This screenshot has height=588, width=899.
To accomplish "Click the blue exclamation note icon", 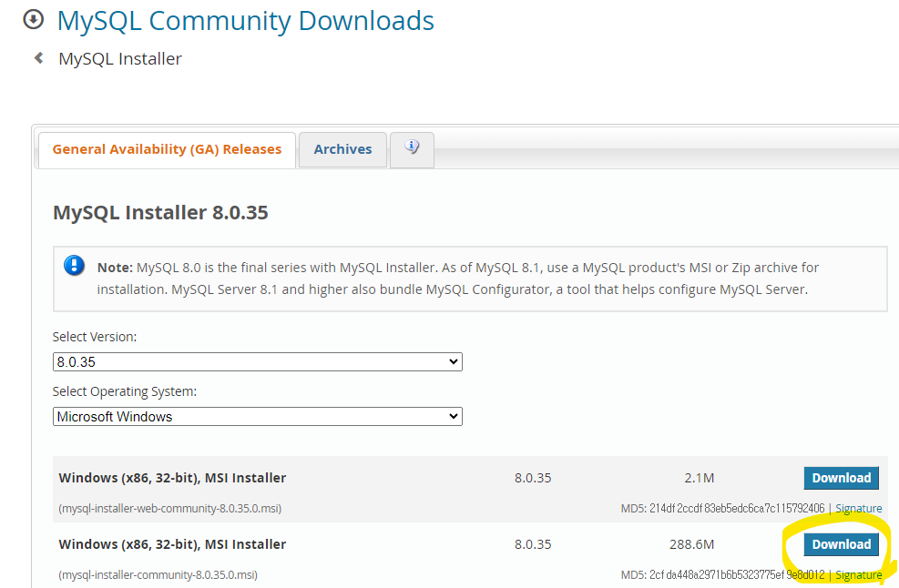I will coord(74,266).
